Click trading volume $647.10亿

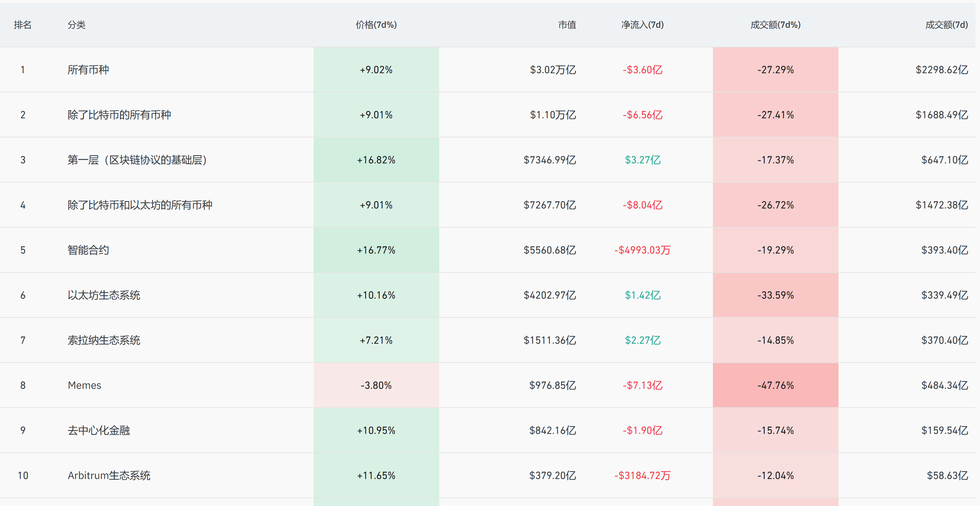[945, 160]
